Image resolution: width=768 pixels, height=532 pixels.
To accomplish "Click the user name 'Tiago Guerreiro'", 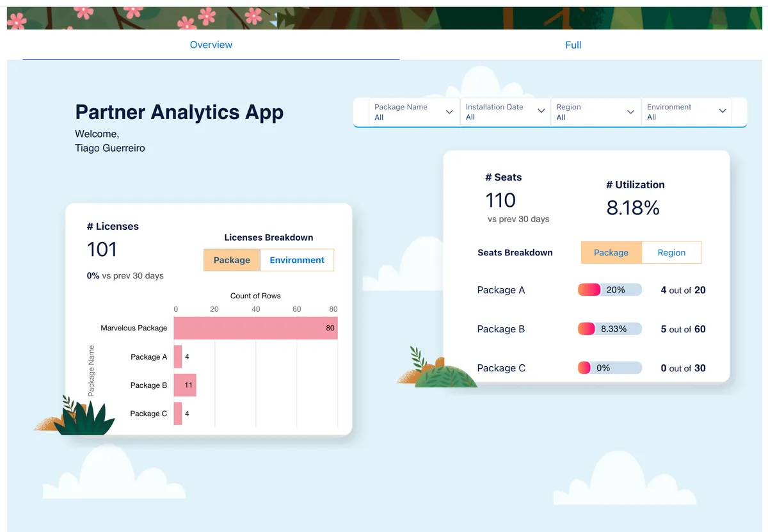I will pos(110,148).
